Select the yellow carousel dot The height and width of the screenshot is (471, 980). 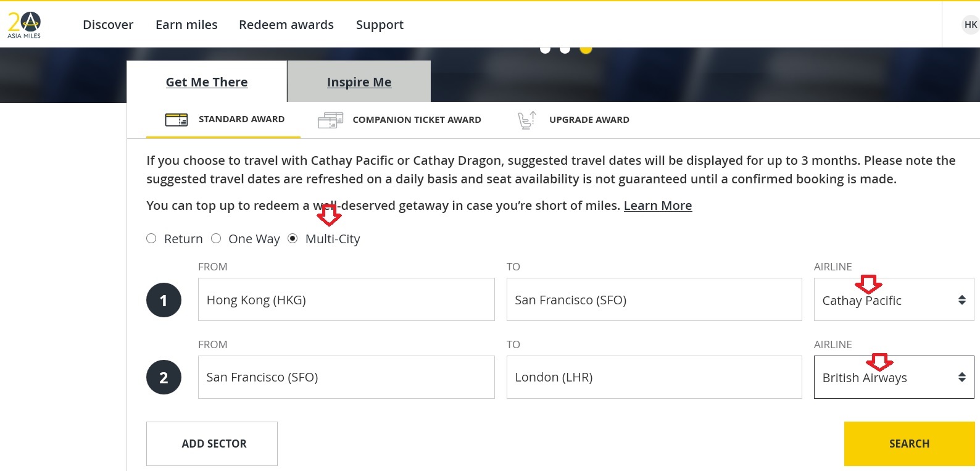point(586,49)
